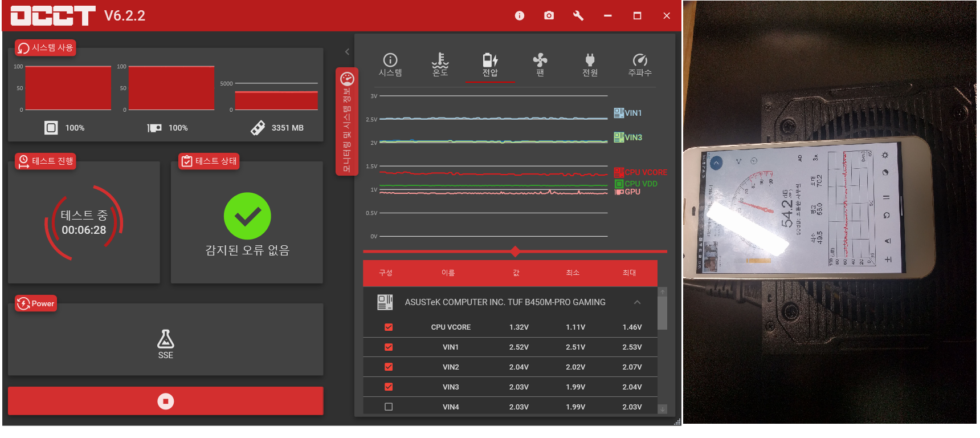Click the VIN3 graph legend icon
The image size is (980, 438).
pyautogui.click(x=619, y=137)
